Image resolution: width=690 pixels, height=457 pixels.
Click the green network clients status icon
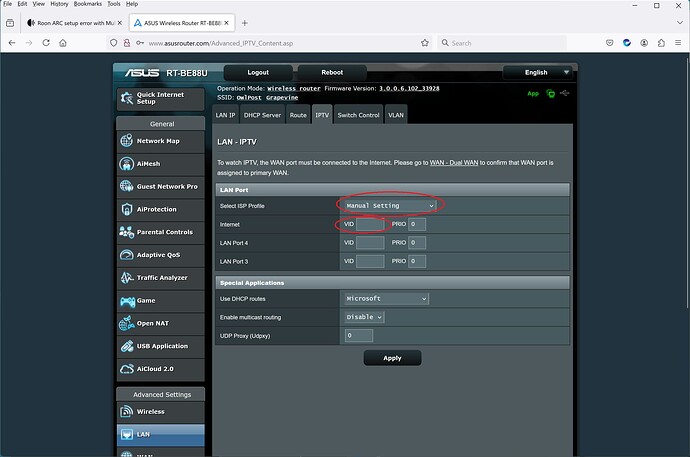pos(551,94)
